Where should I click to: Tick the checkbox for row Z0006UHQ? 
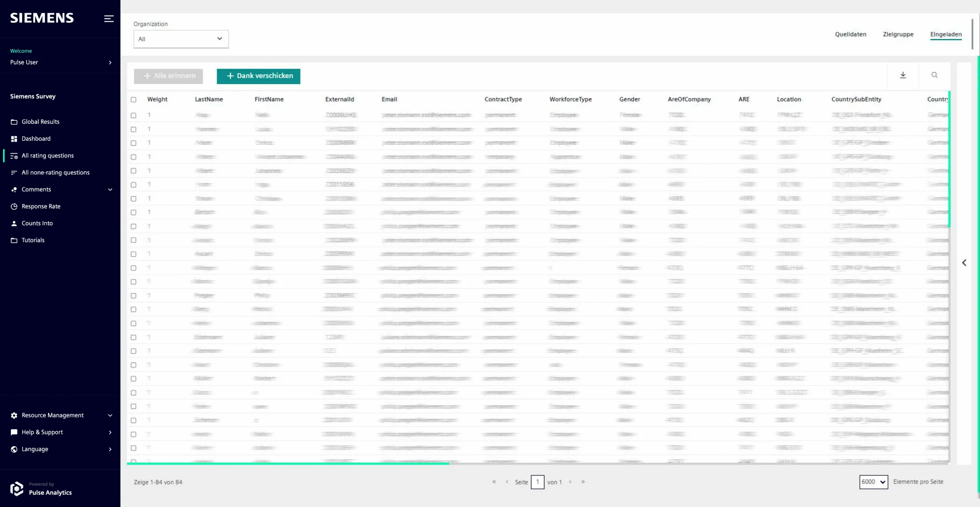[133, 115]
